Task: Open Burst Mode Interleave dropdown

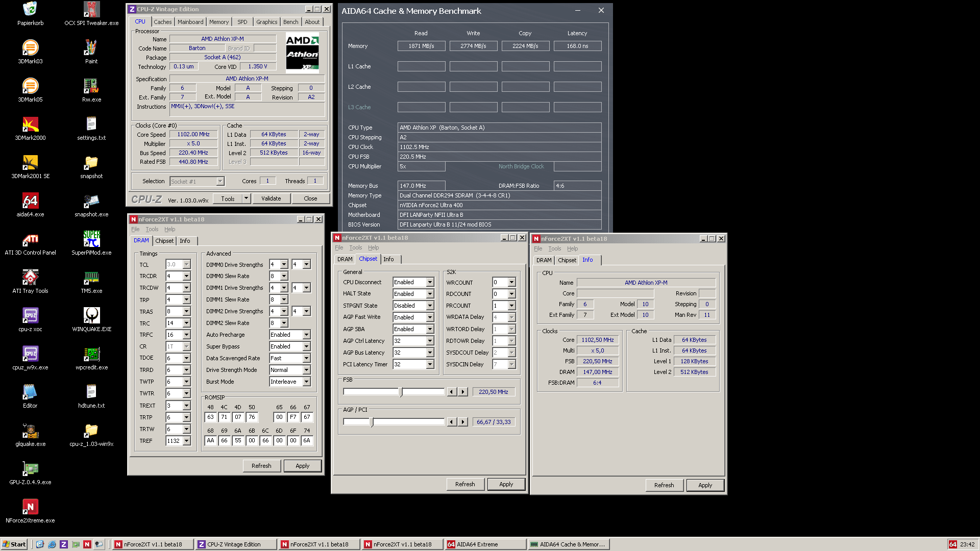Action: (x=306, y=382)
